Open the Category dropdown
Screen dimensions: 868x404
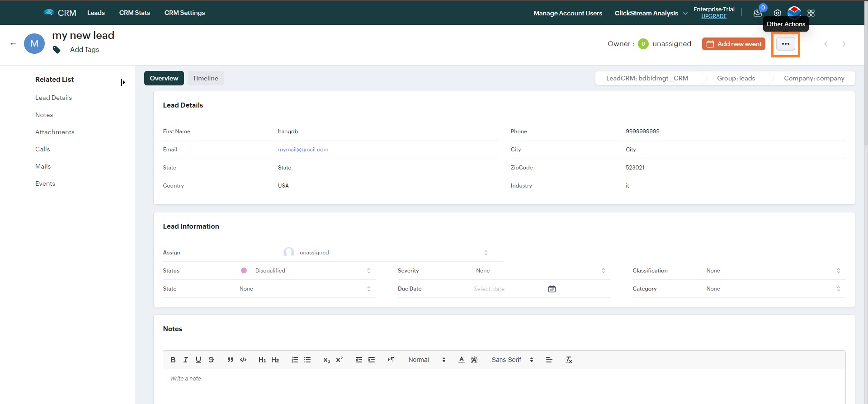(x=774, y=289)
